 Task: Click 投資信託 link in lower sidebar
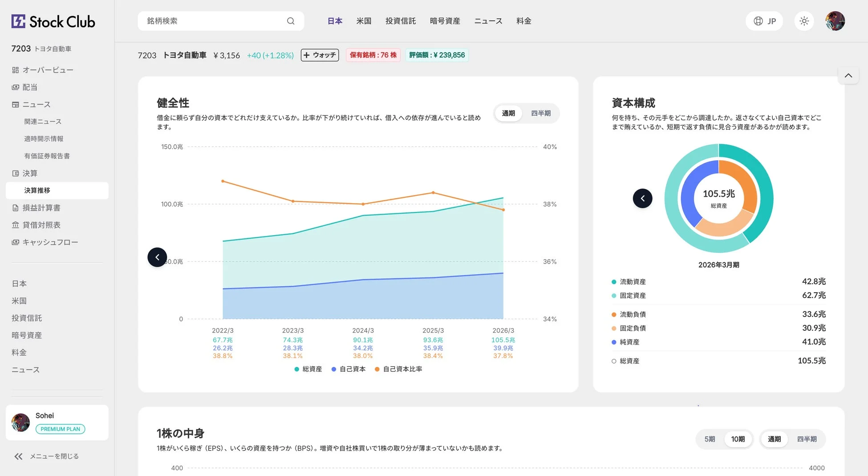(27, 318)
